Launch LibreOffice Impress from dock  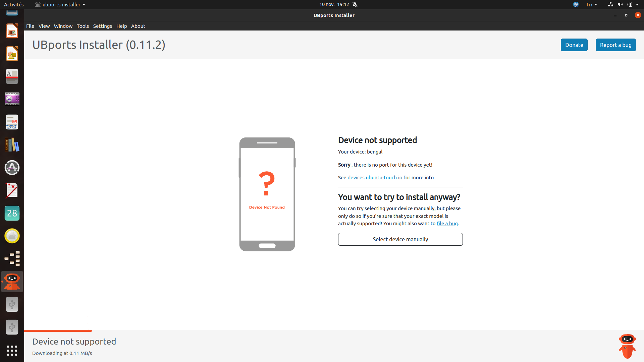coord(12,31)
